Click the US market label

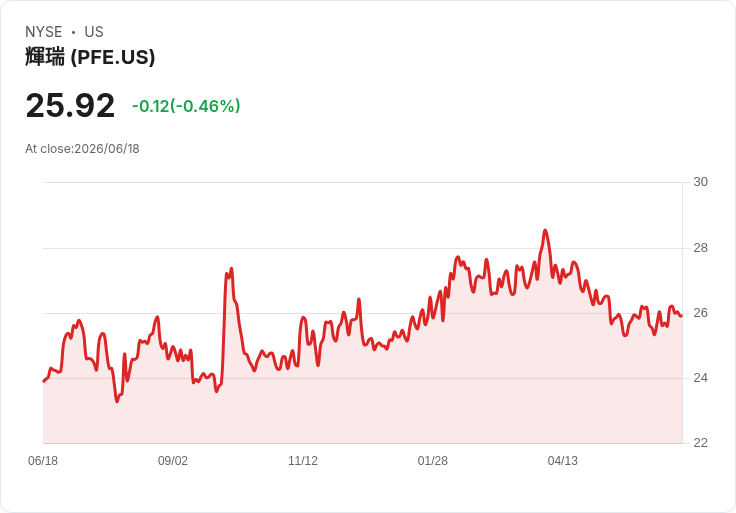point(94,32)
